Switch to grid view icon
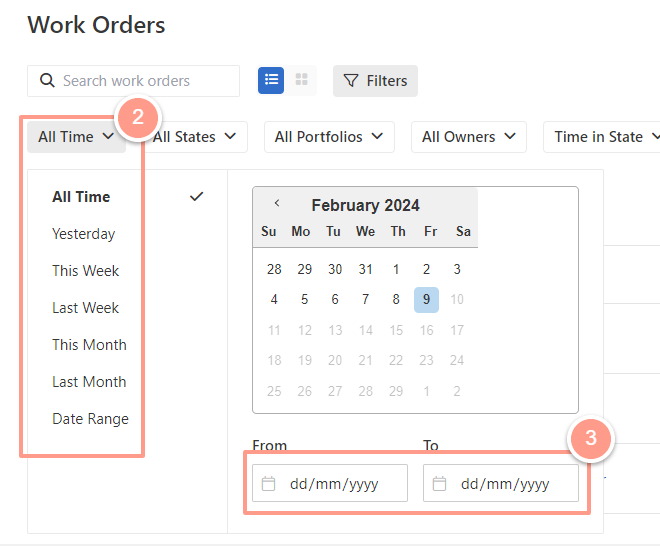 [301, 80]
